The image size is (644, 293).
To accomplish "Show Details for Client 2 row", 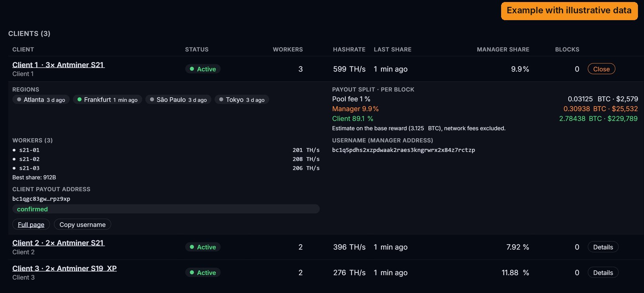I will 603,247.
